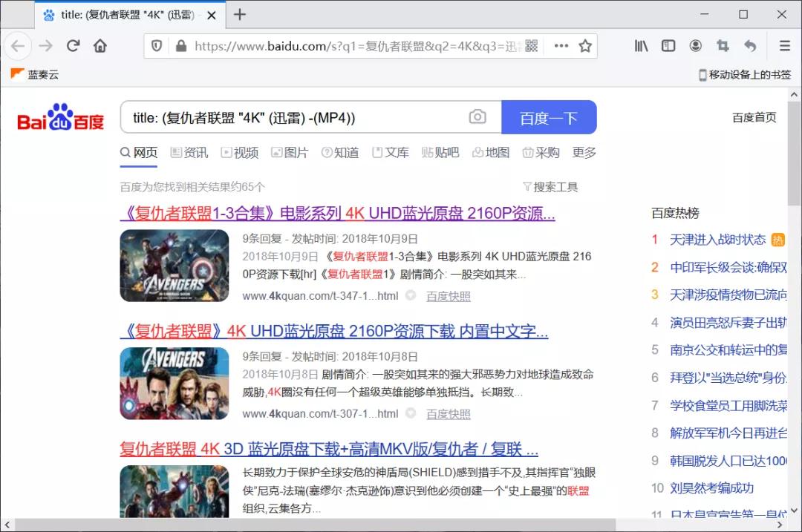Expand the 更多 search categories
802x532 pixels.
click(x=584, y=153)
